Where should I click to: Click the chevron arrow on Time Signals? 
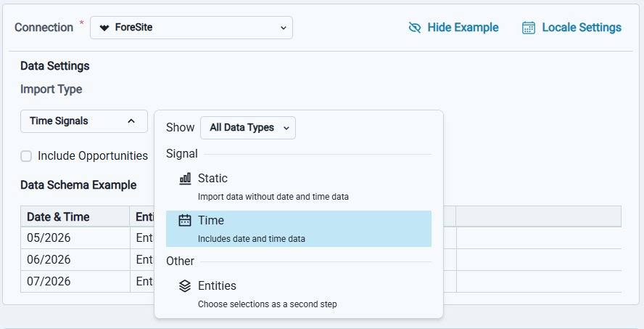[x=131, y=121]
